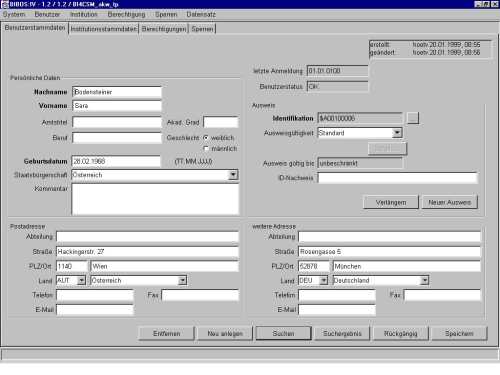Open the DEU country code dropdown
Screen dimensions: 500x375
(323, 281)
